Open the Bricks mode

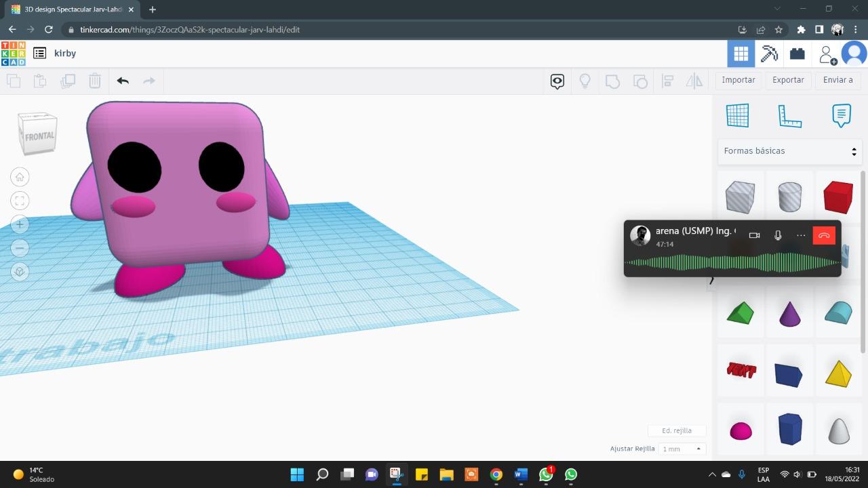(x=797, y=54)
